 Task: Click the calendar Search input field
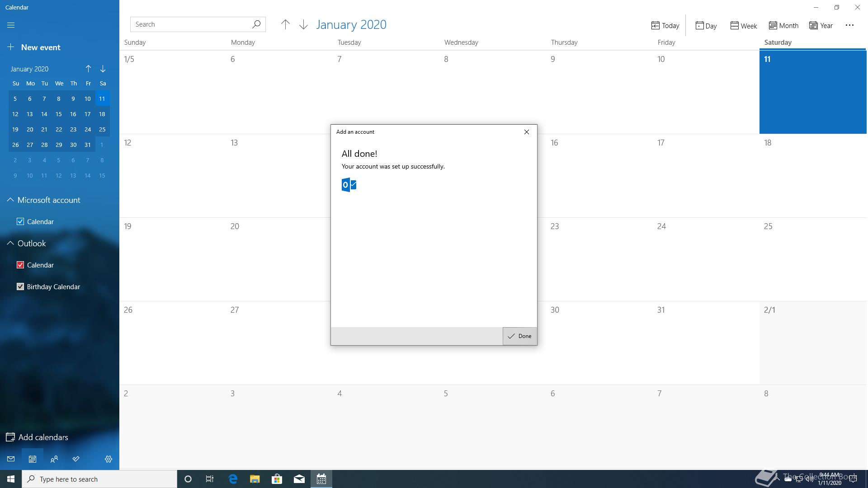tap(190, 24)
